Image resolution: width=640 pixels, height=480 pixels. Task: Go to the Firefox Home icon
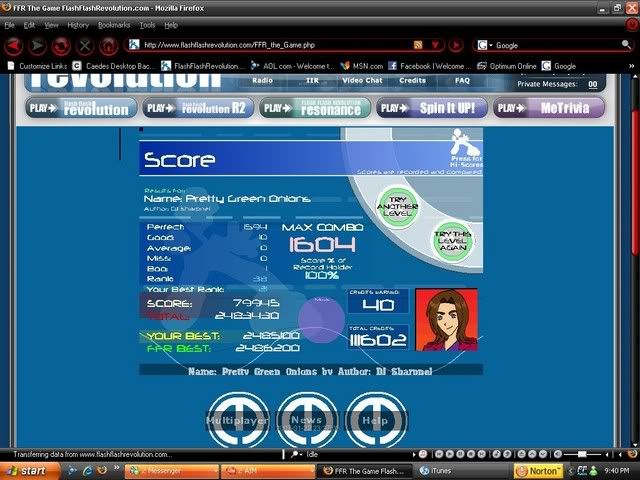(x=108, y=46)
